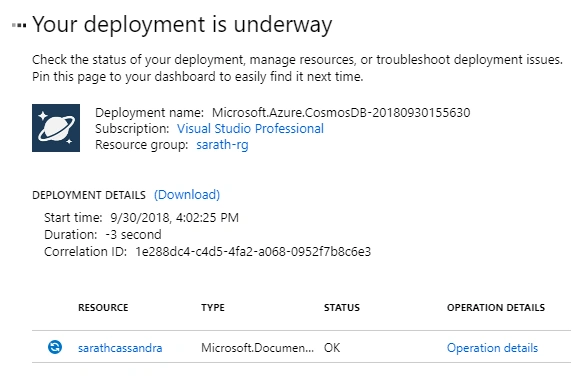Click the sync status icon beside sarathcassandra
This screenshot has height=386, width=588.
pyautogui.click(x=55, y=347)
